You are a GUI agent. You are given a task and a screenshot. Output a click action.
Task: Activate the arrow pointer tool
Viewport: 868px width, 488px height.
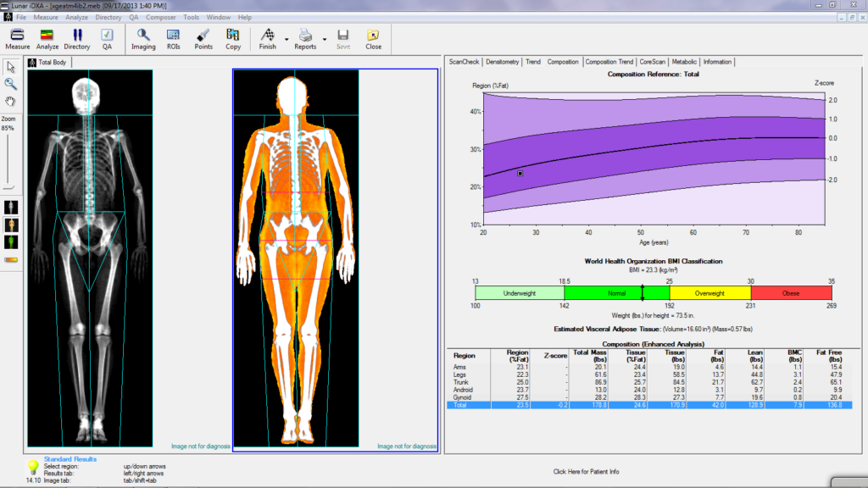[x=11, y=67]
